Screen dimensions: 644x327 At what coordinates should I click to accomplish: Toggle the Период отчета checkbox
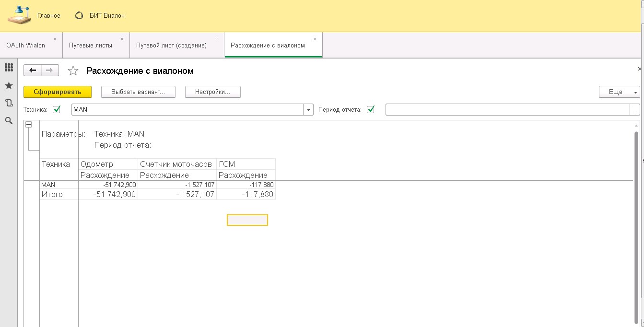(x=370, y=109)
